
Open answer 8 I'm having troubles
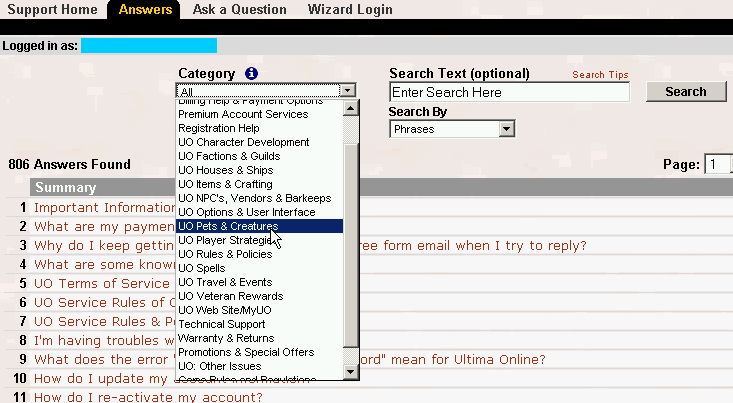click(x=104, y=341)
